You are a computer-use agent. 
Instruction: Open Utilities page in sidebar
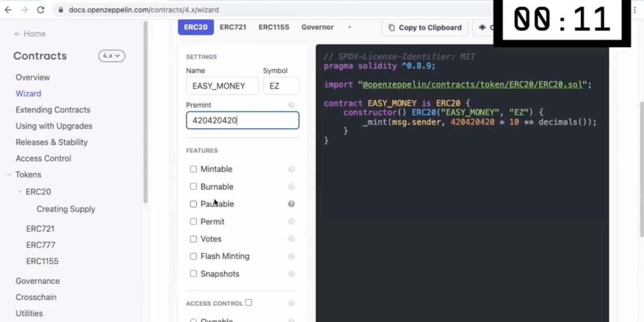point(29,314)
